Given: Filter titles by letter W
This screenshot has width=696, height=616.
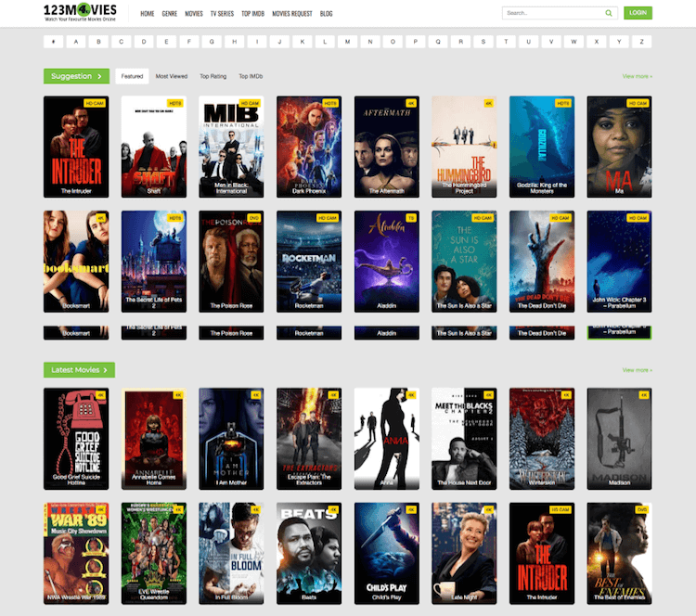Looking at the screenshot, I should coord(574,42).
